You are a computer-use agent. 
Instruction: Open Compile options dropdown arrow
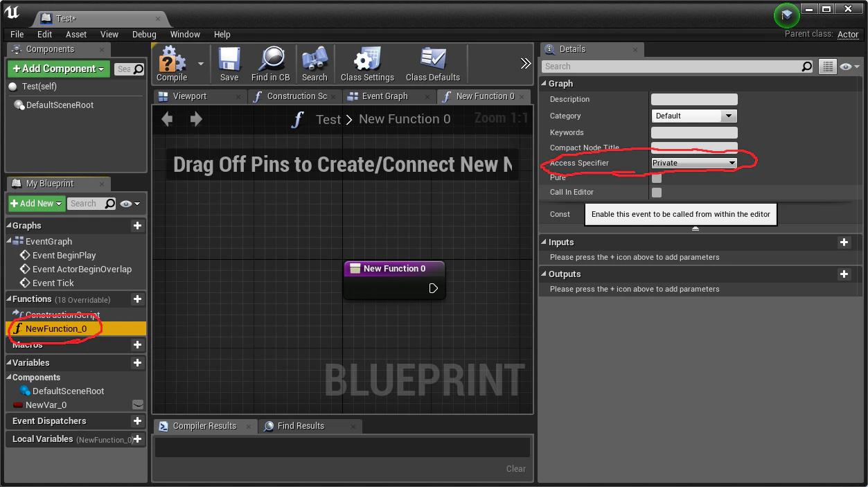pyautogui.click(x=201, y=63)
